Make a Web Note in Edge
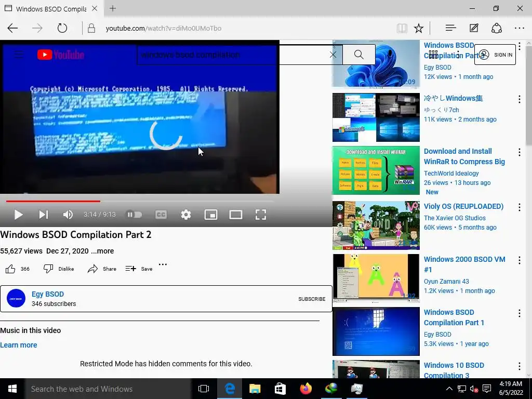This screenshot has width=532, height=399. [474, 28]
